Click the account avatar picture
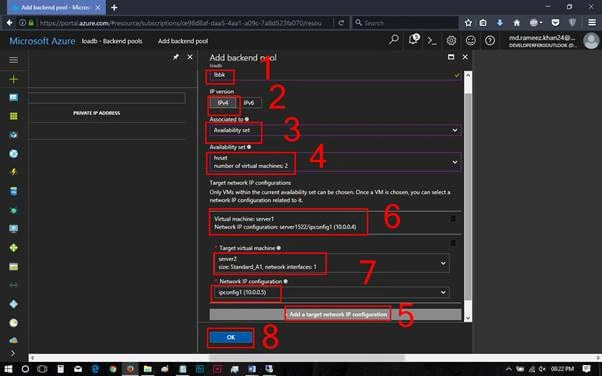 (591, 41)
